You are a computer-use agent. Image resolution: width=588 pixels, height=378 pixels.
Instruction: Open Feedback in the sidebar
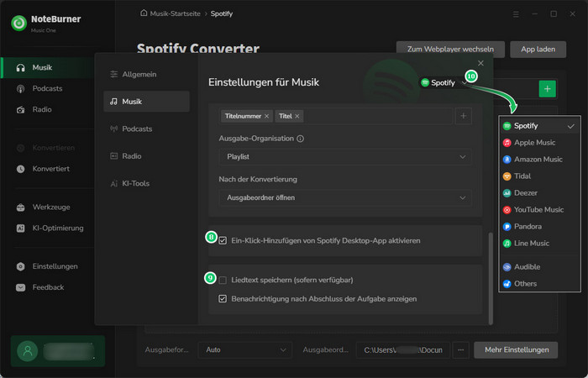coord(48,287)
